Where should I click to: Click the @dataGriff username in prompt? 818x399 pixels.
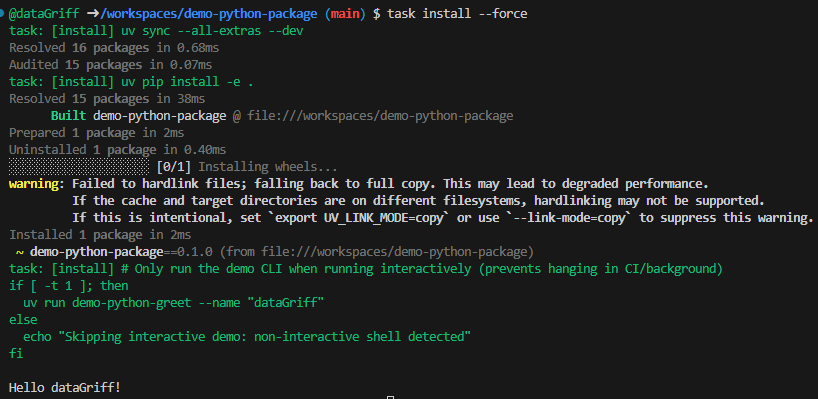(44, 14)
